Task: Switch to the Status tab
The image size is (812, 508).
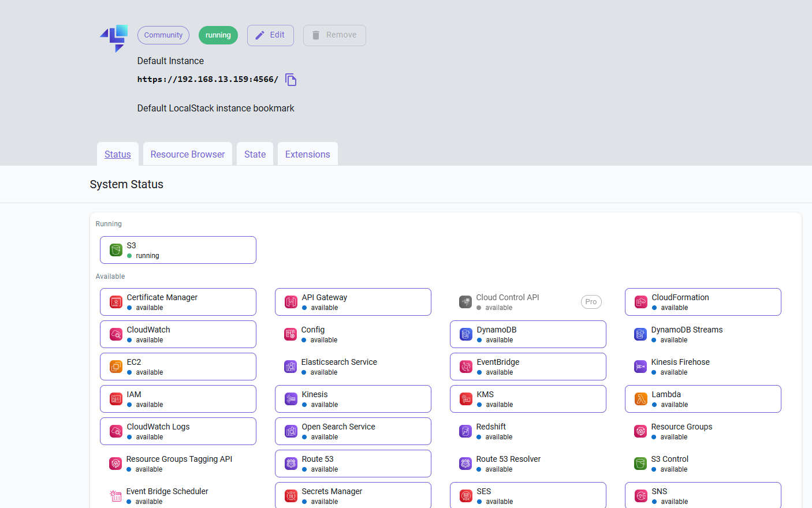Action: point(118,154)
